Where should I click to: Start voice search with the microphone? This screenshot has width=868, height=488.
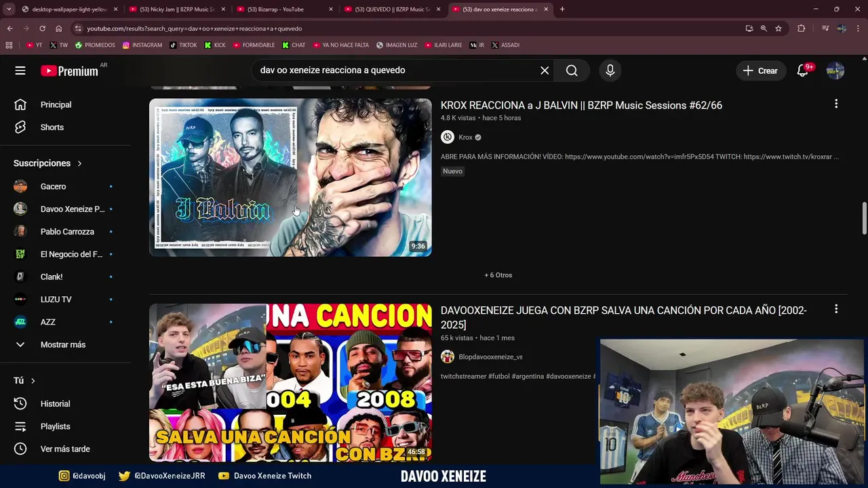[610, 70]
